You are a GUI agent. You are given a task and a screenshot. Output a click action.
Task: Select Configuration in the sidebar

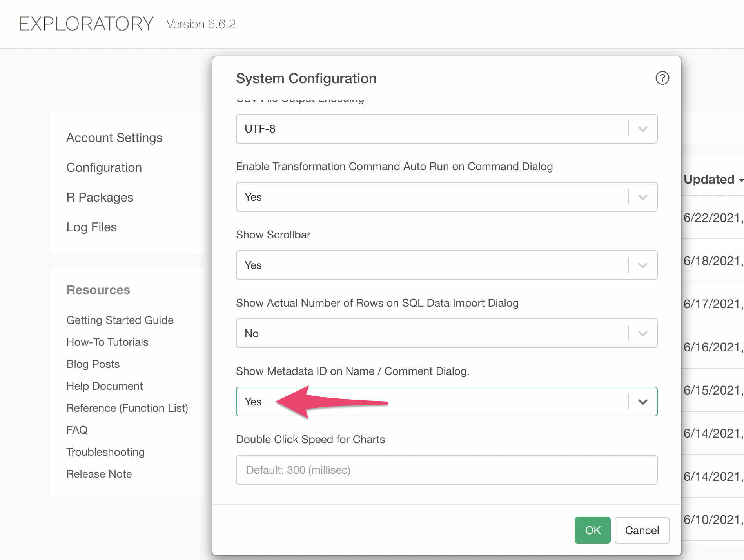[104, 167]
